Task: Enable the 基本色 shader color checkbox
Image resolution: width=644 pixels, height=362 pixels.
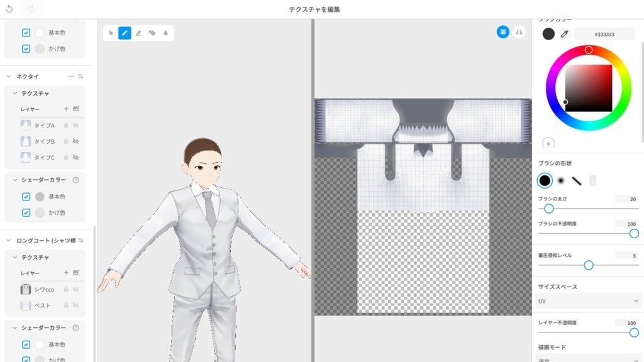Action: [x=26, y=196]
